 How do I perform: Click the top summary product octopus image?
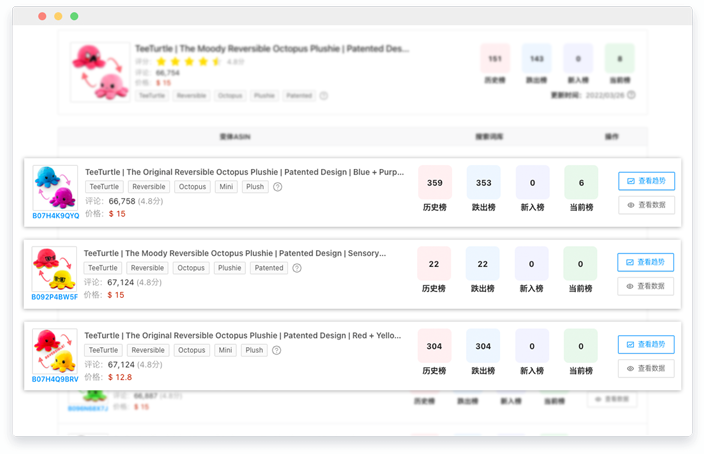(x=100, y=72)
